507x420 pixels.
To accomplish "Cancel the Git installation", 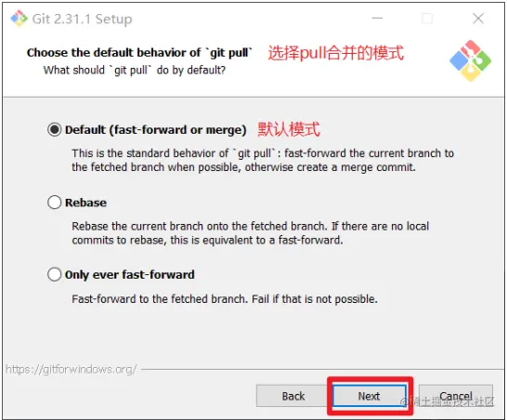I will pyautogui.click(x=456, y=396).
